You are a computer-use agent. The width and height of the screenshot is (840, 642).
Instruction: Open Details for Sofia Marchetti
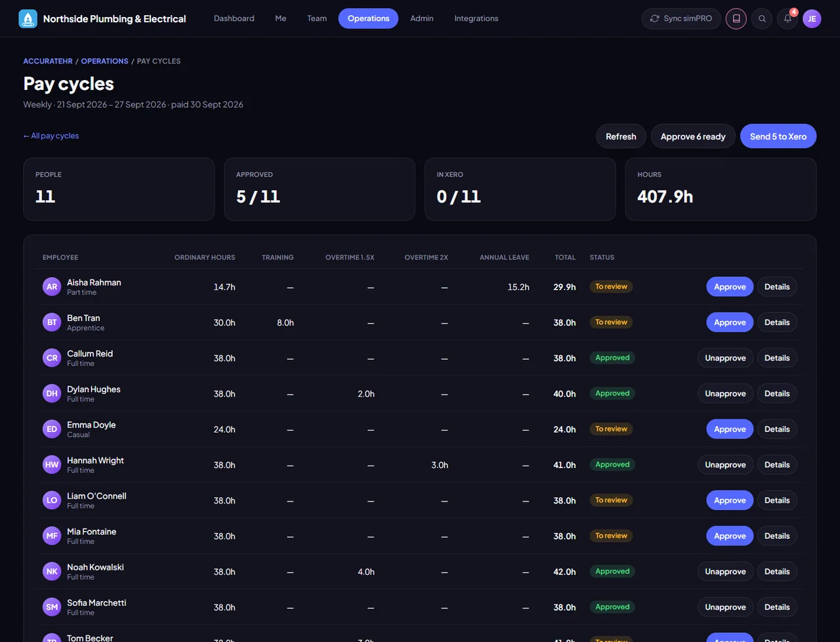[777, 607]
